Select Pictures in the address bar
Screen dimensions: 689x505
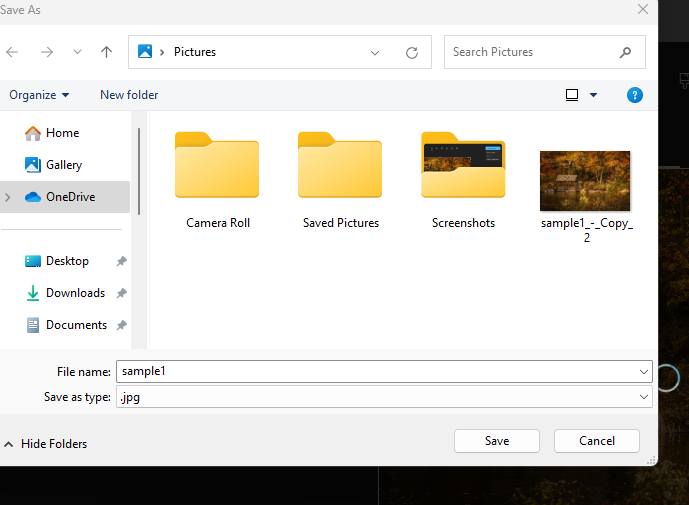pyautogui.click(x=195, y=52)
